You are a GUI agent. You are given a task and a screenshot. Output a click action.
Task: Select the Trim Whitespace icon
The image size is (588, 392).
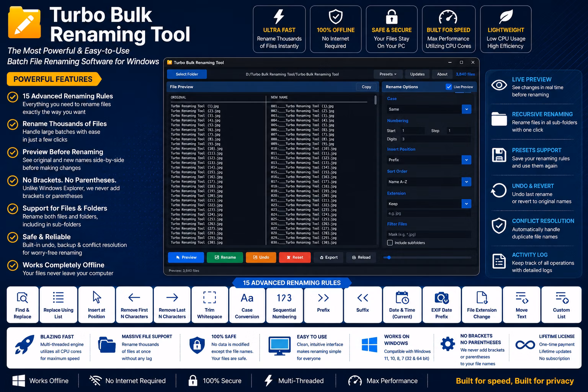coord(209,297)
